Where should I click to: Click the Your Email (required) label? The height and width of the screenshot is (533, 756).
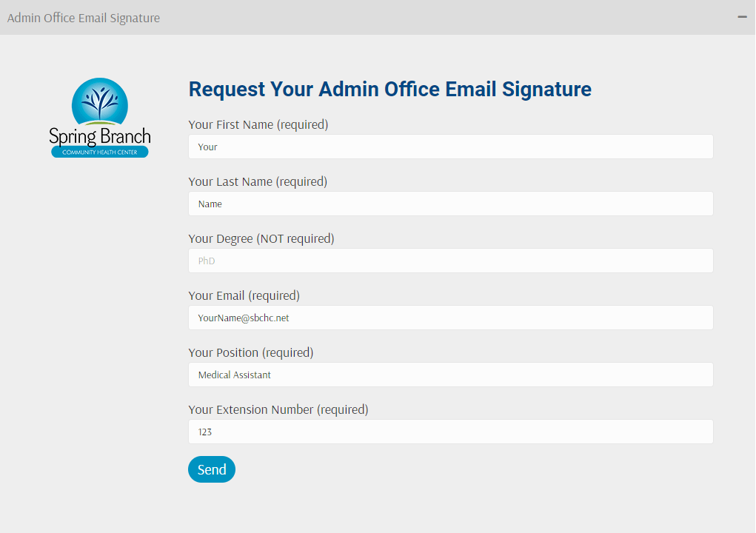pyautogui.click(x=244, y=295)
